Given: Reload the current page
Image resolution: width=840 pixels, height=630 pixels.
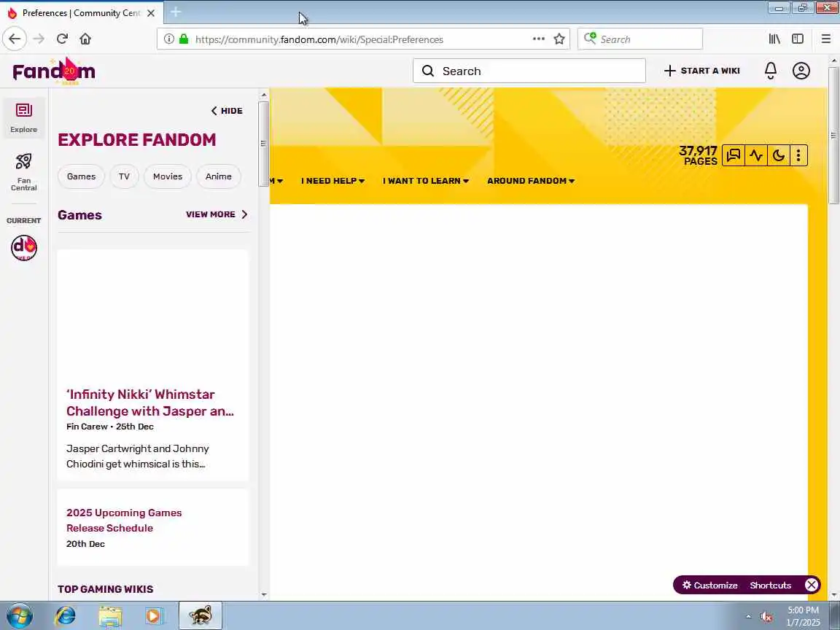Looking at the screenshot, I should point(62,39).
